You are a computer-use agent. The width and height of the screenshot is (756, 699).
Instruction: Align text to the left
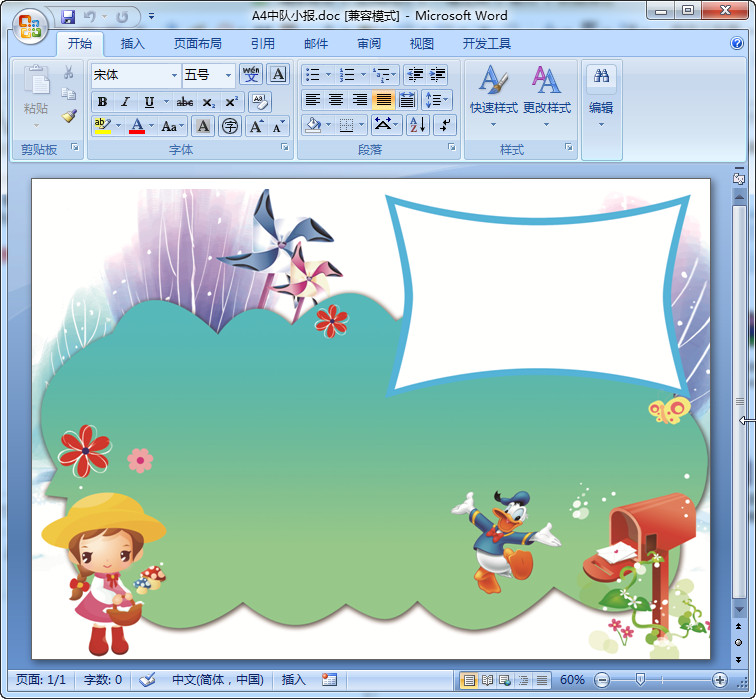312,100
